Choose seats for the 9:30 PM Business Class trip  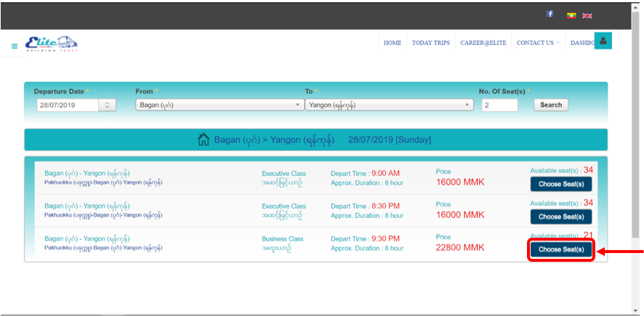(x=560, y=249)
